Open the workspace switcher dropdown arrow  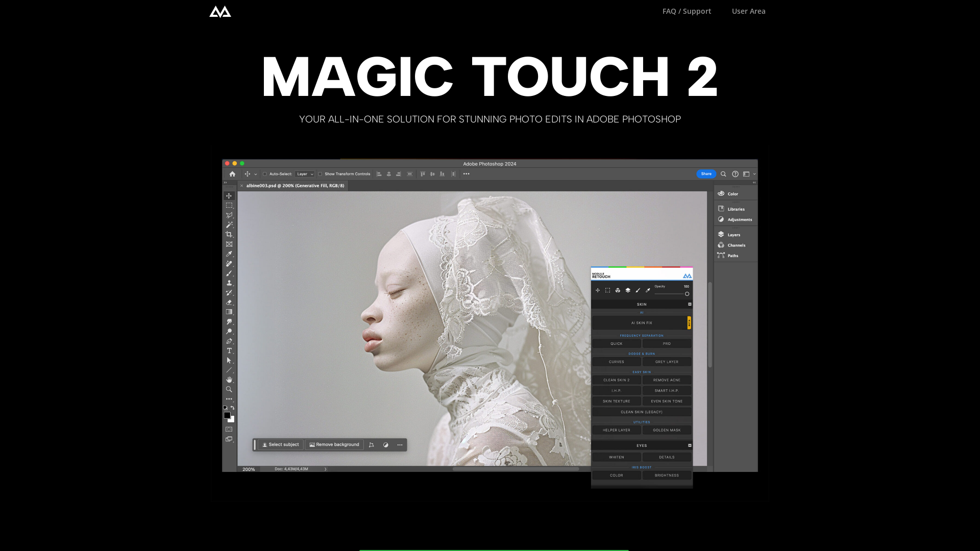[x=754, y=174]
